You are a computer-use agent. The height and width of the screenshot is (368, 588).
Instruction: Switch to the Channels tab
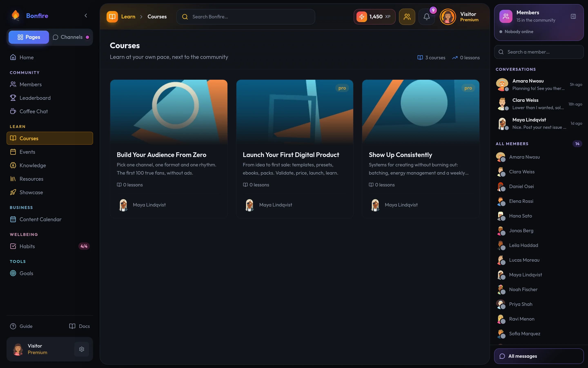71,37
